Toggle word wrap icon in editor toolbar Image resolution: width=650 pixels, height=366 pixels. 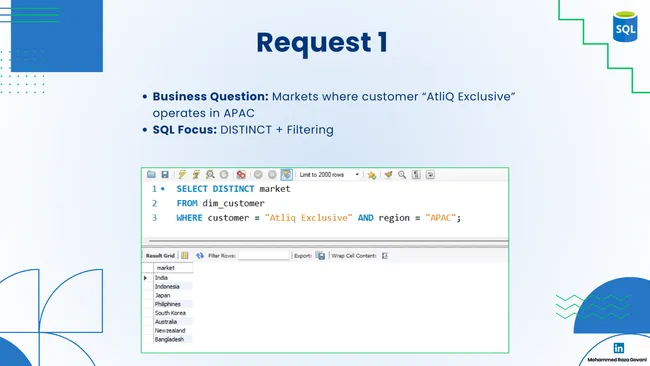tap(430, 175)
